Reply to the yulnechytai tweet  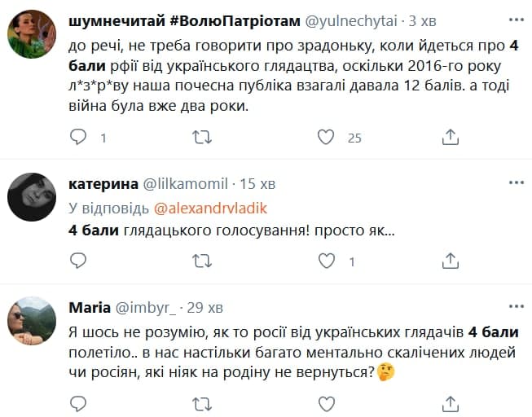tap(78, 138)
